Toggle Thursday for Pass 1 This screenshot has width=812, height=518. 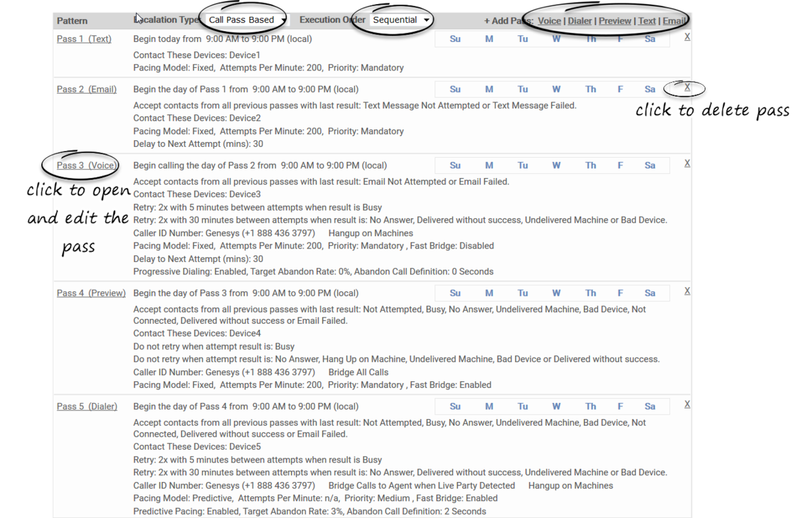click(591, 39)
